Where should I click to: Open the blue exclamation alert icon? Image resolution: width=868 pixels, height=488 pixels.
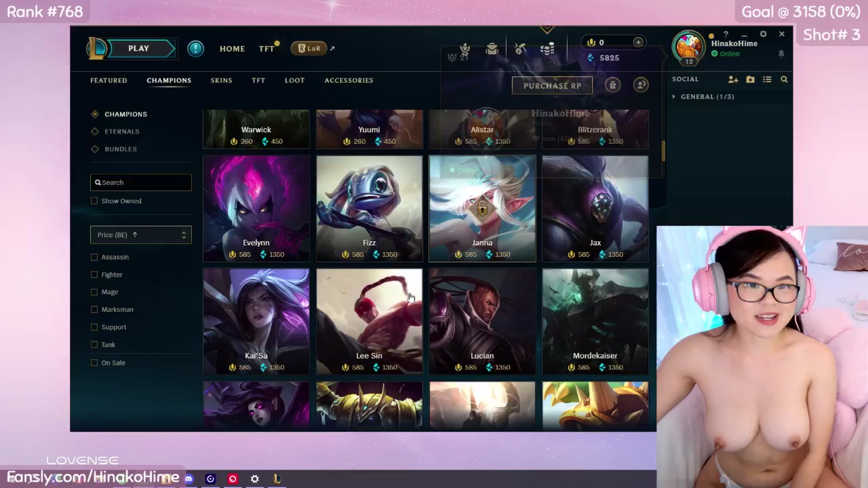(x=196, y=48)
